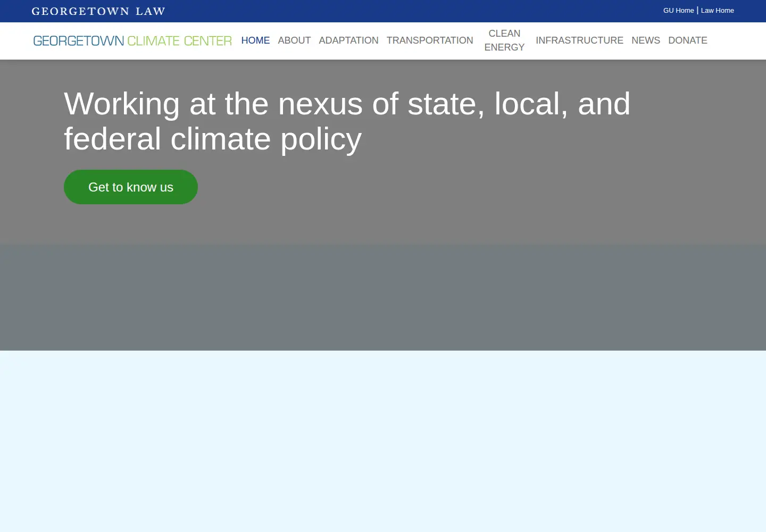
Task: Open the CLEAN ENERGY menu item
Action: coord(504,40)
